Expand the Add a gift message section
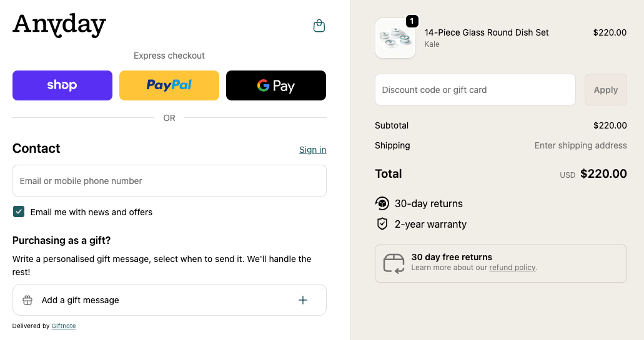The image size is (644, 340). [169, 300]
